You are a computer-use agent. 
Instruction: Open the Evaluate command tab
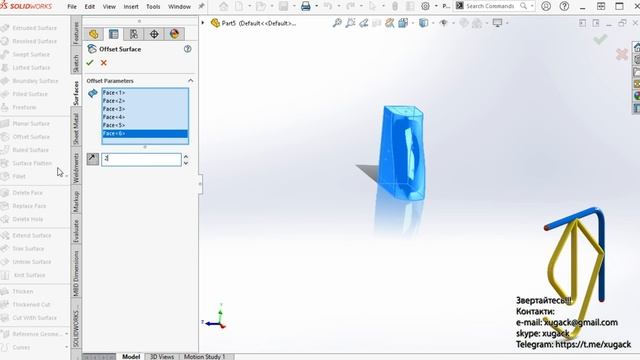click(76, 231)
